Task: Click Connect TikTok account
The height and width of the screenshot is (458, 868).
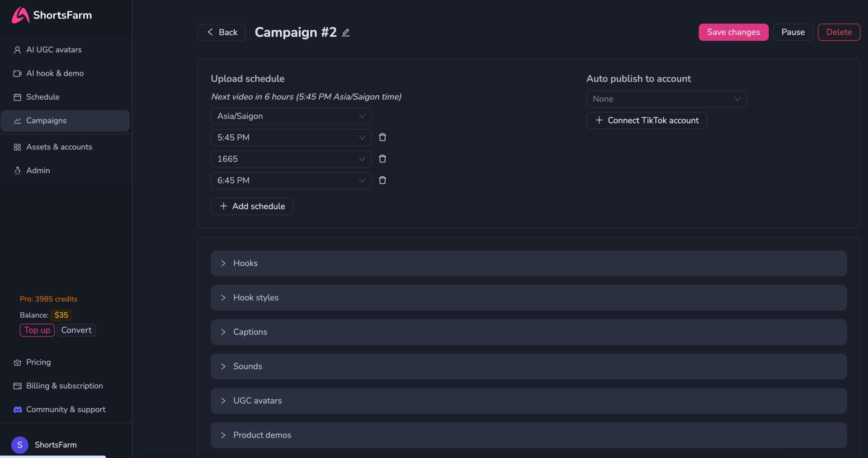Action: 646,120
